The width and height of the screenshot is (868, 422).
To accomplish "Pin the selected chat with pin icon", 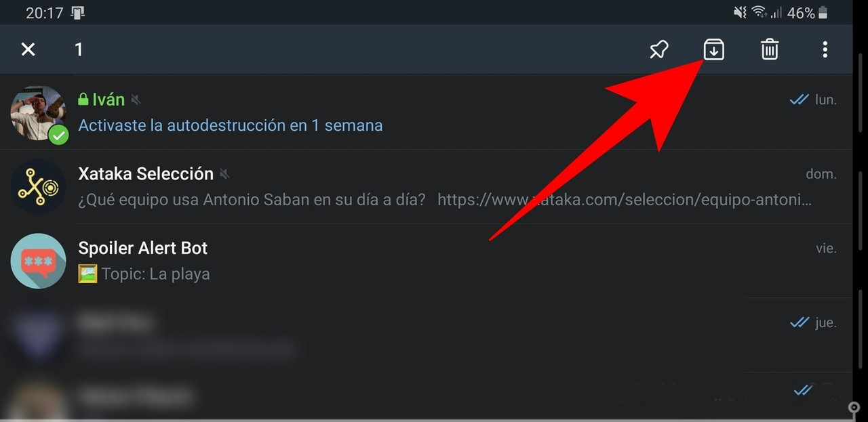I will [x=658, y=49].
